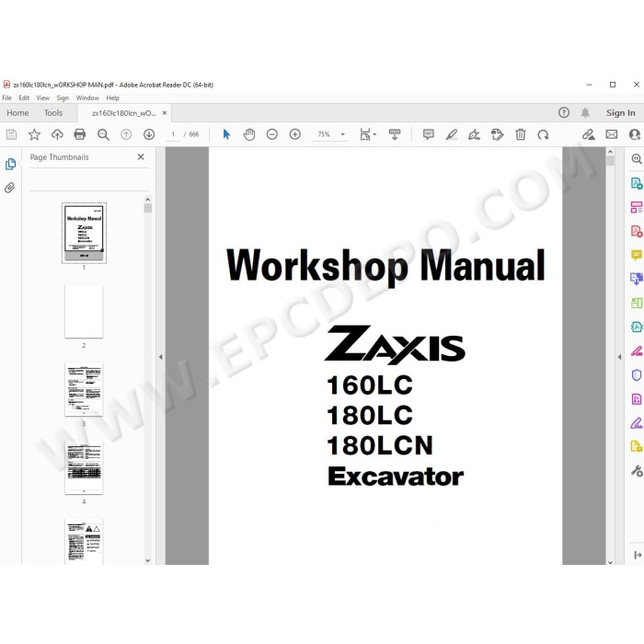Activate the Hand pan tool
Screen dimensions: 644x644
click(x=249, y=134)
